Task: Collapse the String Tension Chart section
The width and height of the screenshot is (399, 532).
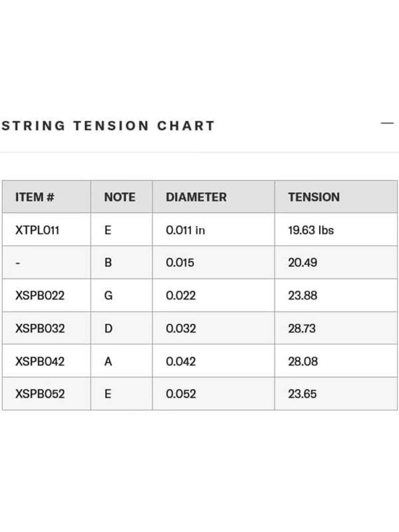Action: 387,123
